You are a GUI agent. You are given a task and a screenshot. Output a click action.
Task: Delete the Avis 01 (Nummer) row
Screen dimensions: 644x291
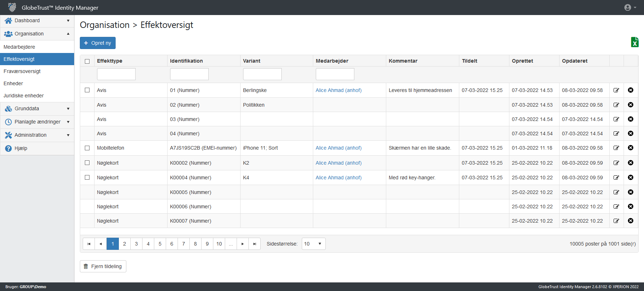pos(631,90)
